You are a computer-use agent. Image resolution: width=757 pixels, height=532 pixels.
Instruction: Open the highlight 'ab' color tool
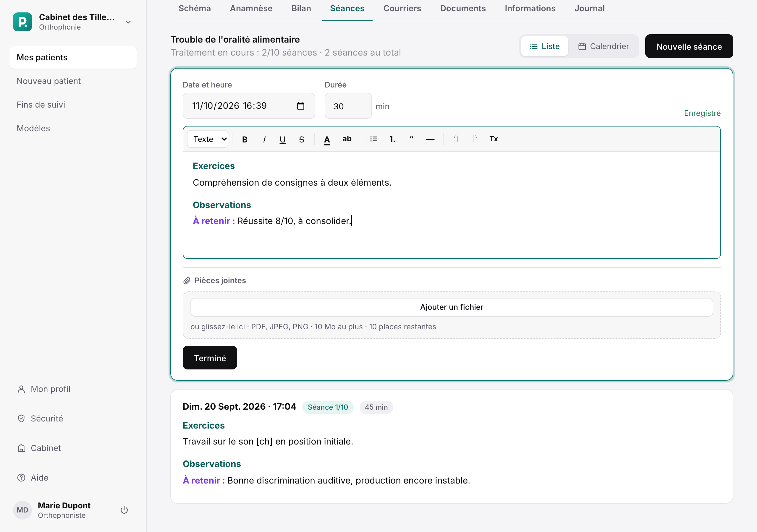(347, 140)
